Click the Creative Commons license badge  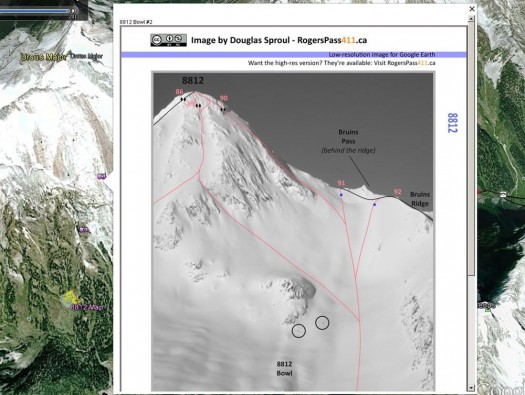coord(168,40)
